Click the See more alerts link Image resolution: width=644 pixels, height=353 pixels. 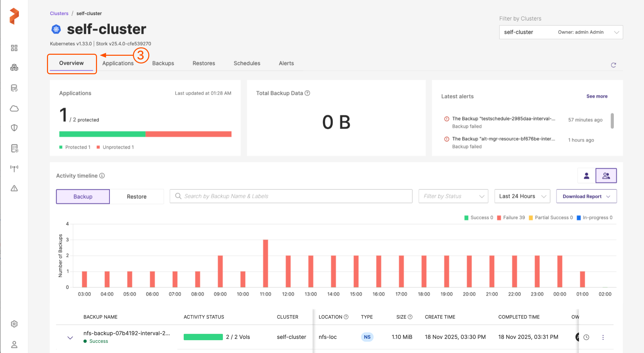(597, 96)
